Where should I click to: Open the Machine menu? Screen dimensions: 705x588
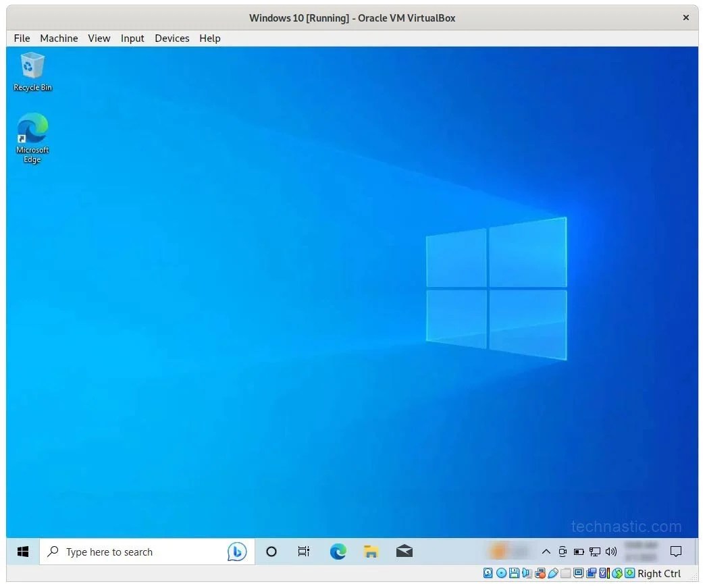point(59,38)
